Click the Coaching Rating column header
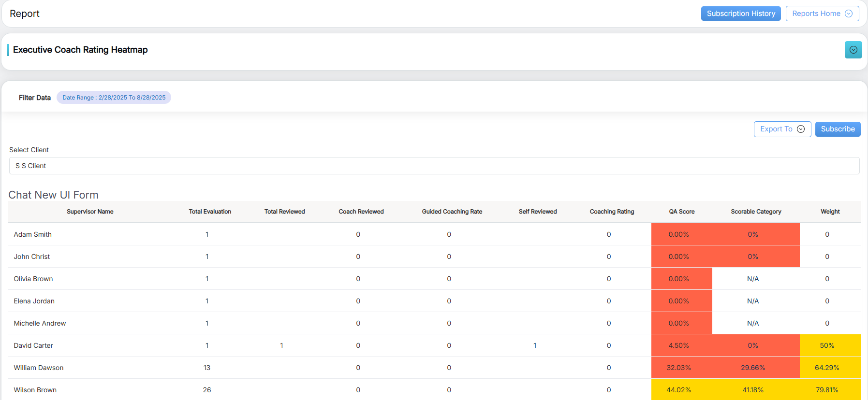868x400 pixels. 612,212
